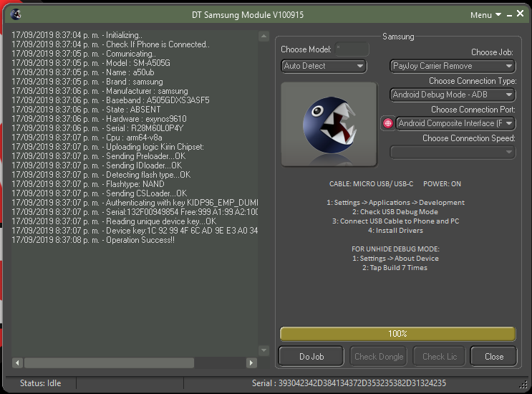The width and height of the screenshot is (532, 394).
Task: Click the 'POWER: ON' indicator text
Action: pos(442,184)
